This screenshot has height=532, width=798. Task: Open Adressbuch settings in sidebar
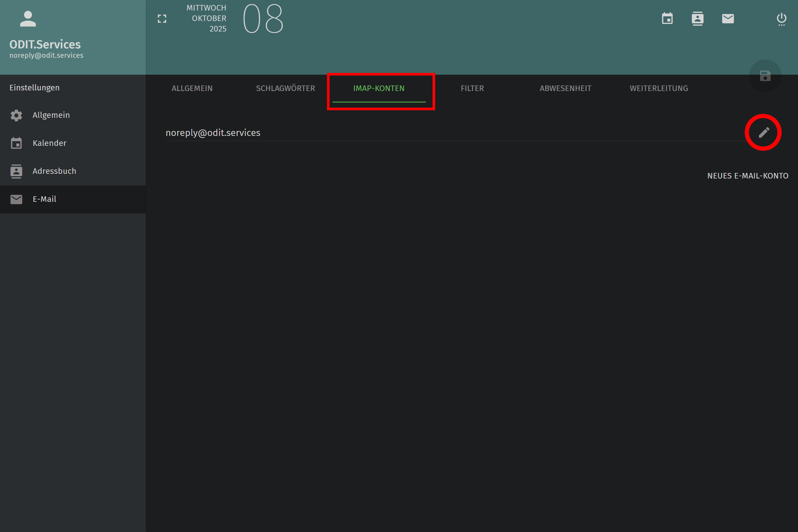(54, 171)
